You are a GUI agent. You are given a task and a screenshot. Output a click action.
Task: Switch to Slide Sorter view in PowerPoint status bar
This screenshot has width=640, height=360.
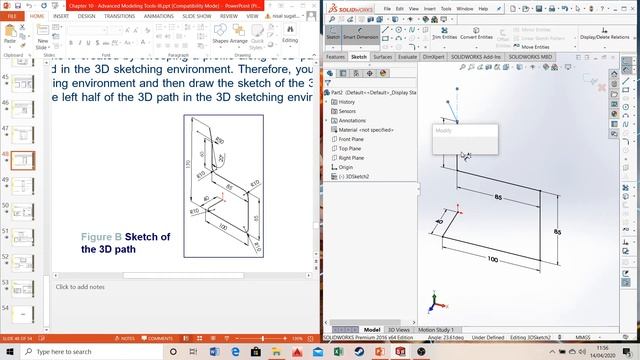pyautogui.click(x=200, y=338)
